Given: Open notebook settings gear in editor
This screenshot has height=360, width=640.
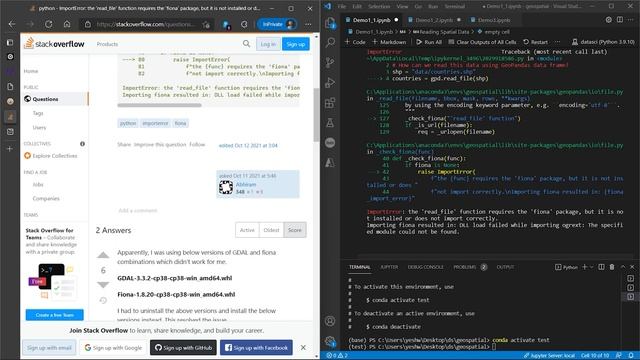Looking at the screenshot, I should (609, 20).
